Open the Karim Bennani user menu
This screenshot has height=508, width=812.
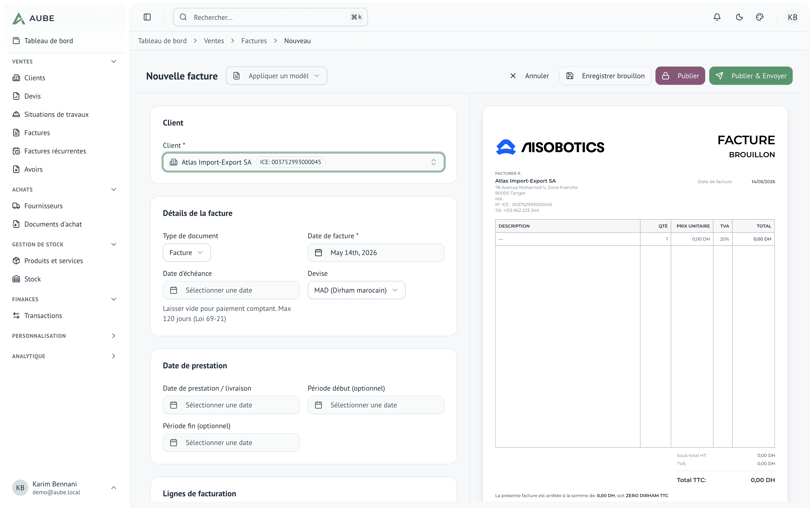pos(65,487)
